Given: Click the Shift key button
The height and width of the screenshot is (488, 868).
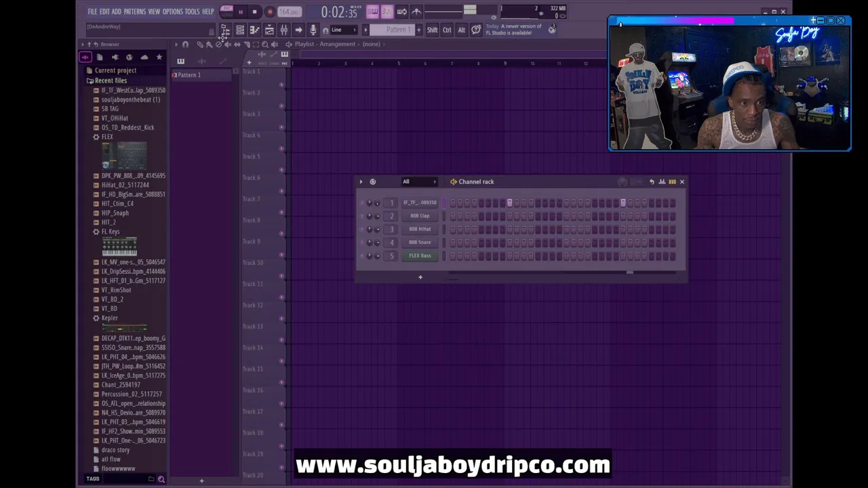Looking at the screenshot, I should 432,30.
